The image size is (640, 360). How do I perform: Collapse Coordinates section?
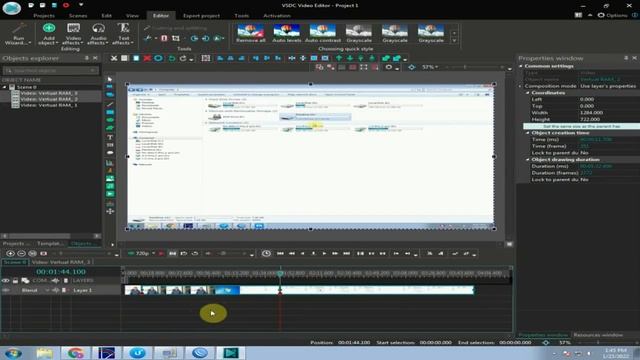tap(528, 93)
